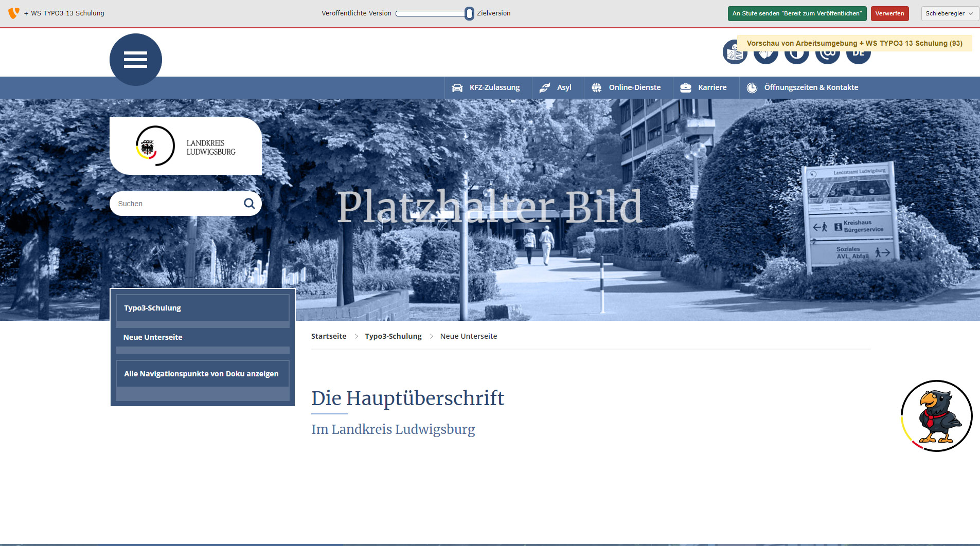
Task: Click the sign language hands icon
Action: coord(765,58)
